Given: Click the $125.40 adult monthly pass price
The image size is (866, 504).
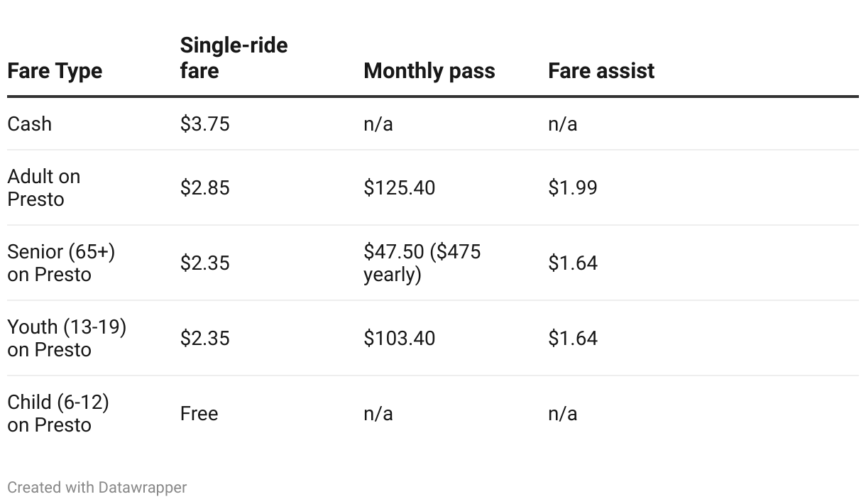Looking at the screenshot, I should pyautogui.click(x=399, y=188).
